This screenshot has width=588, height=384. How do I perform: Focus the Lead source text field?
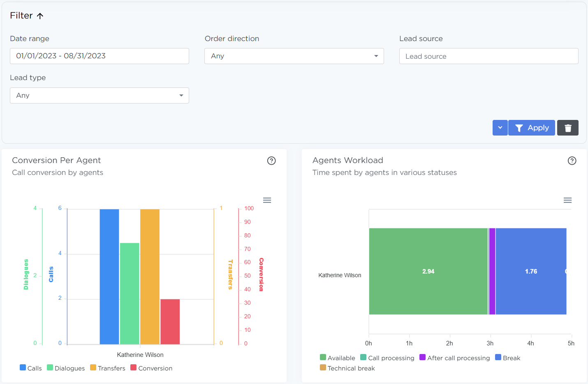[x=488, y=56]
